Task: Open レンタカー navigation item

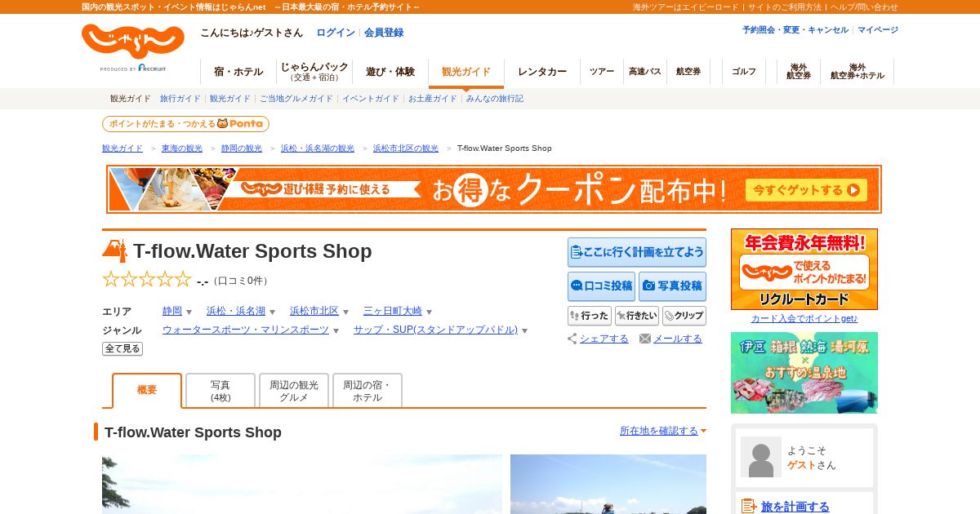Action: click(x=542, y=72)
